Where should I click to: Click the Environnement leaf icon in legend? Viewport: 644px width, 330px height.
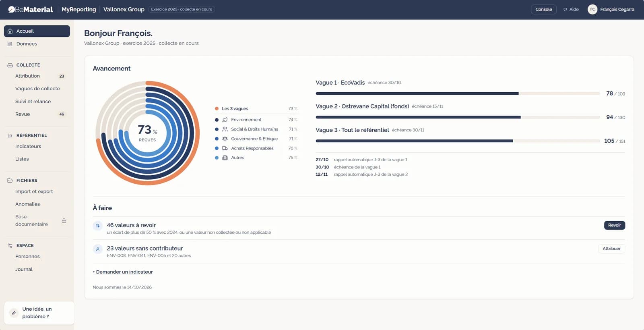[225, 120]
